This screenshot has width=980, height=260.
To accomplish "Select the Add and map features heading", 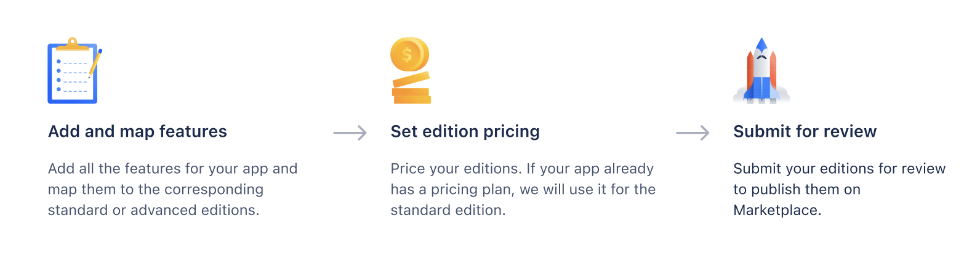I will pos(137,131).
